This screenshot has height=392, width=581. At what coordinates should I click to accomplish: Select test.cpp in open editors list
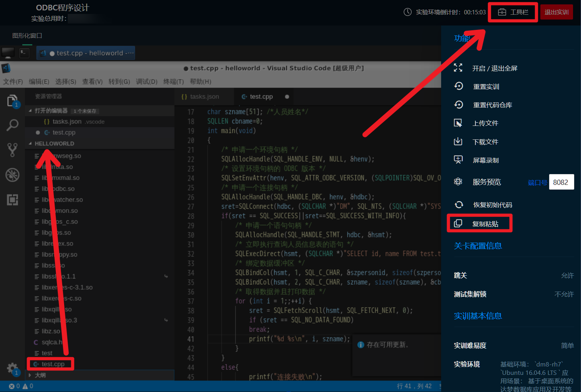(x=100, y=133)
